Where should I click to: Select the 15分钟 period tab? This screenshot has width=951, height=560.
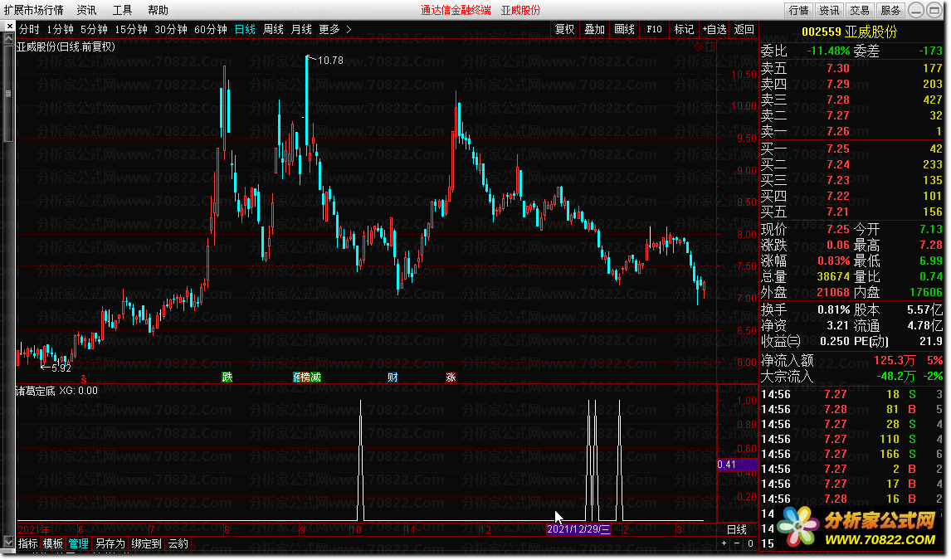click(131, 29)
